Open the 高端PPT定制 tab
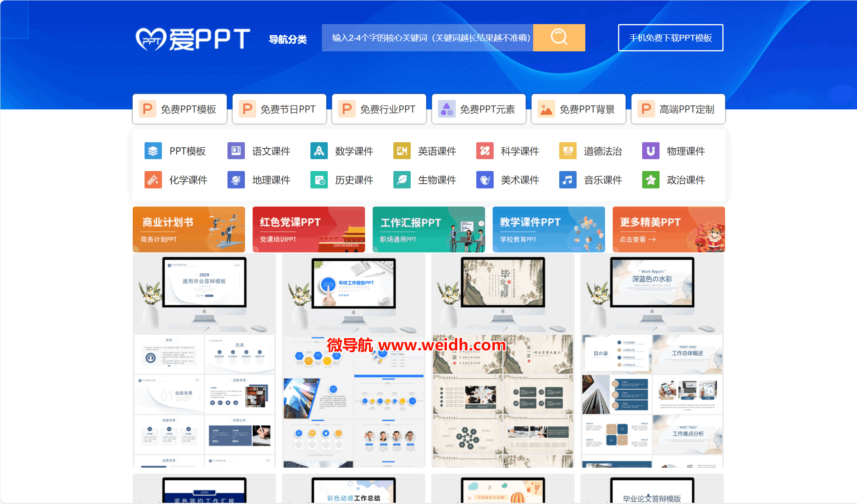The image size is (857, 504). 678,109
